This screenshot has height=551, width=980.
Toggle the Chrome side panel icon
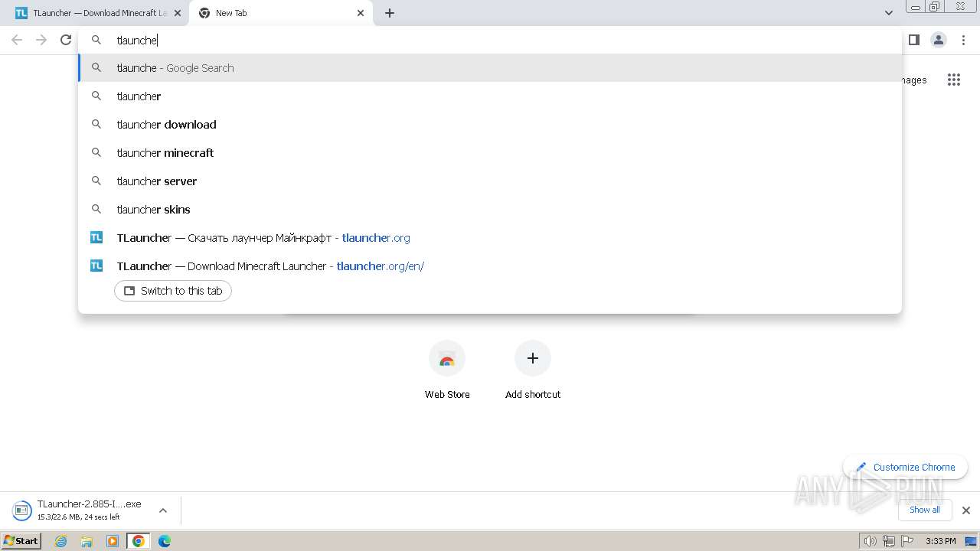[x=913, y=40]
